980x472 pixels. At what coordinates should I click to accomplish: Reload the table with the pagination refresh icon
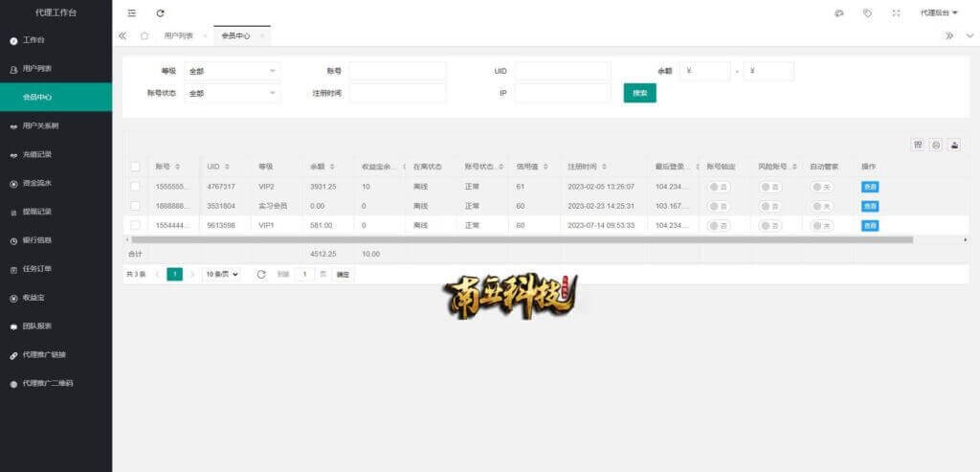tap(261, 274)
